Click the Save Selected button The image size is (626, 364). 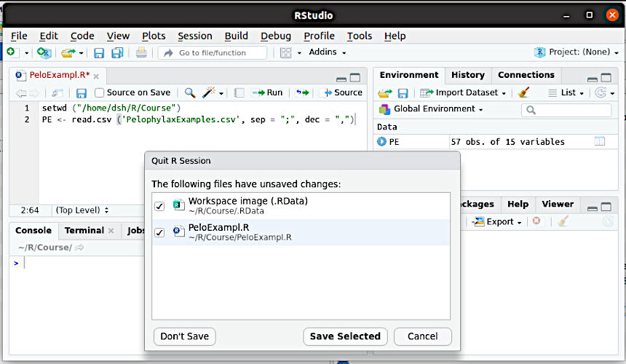(x=345, y=336)
